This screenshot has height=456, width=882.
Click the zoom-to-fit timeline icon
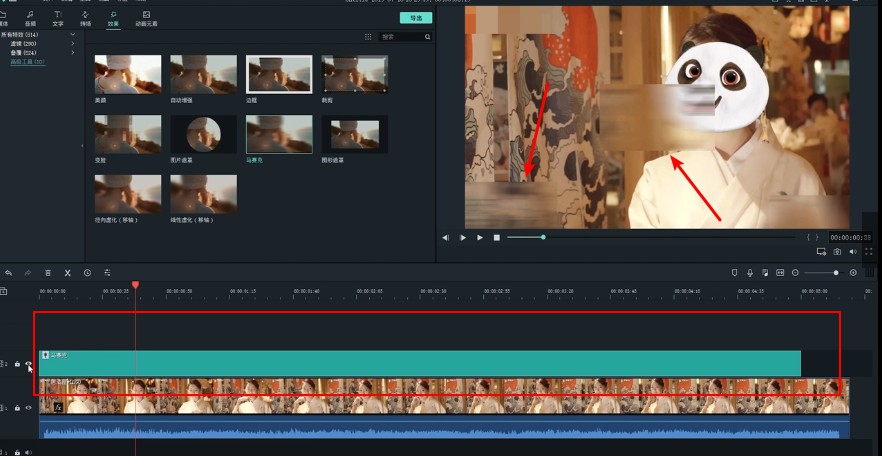point(780,273)
